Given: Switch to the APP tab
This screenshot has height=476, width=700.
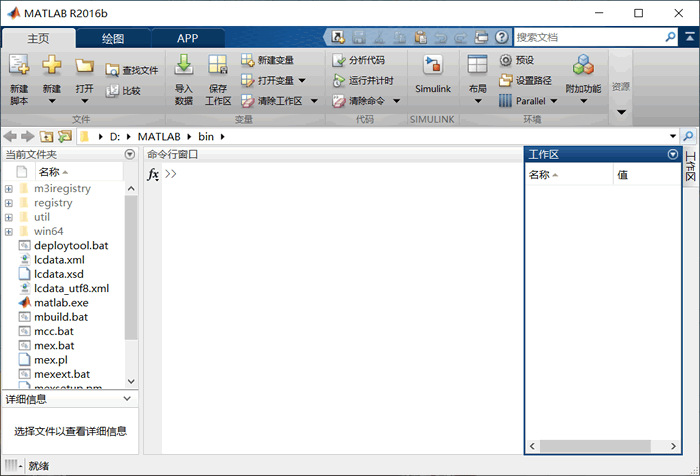Looking at the screenshot, I should [x=188, y=38].
